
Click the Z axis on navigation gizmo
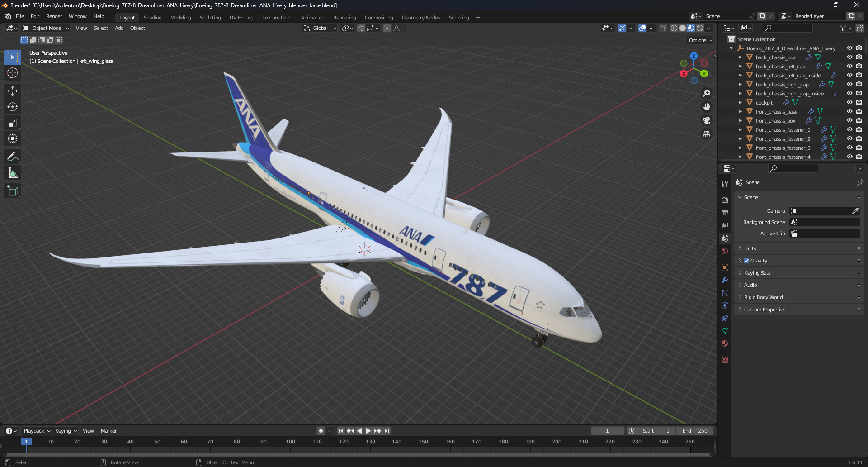[693, 56]
